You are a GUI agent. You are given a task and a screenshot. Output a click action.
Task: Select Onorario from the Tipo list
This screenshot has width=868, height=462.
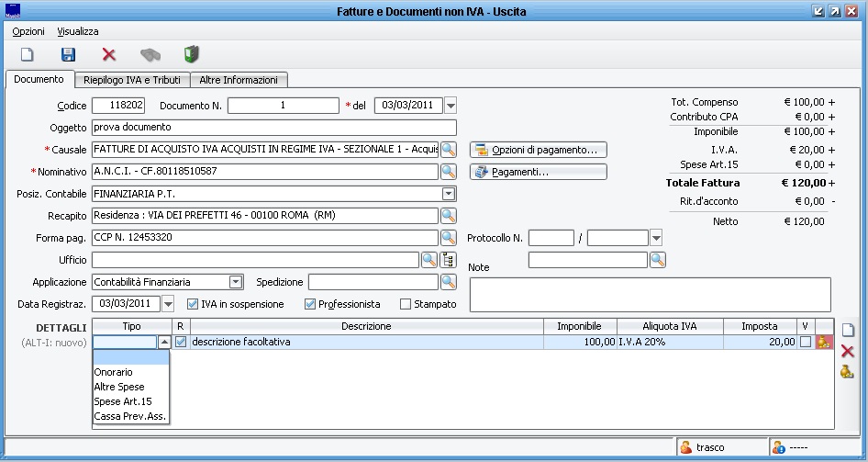point(114,372)
